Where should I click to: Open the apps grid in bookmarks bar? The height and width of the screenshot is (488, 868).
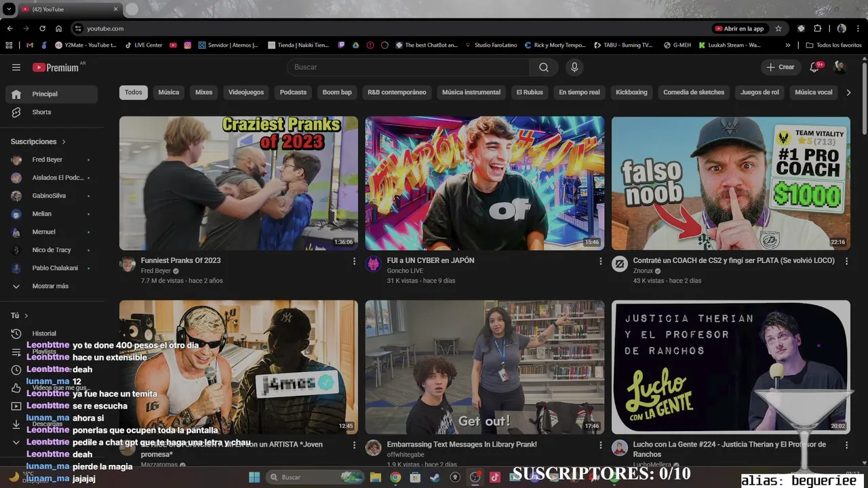click(x=9, y=45)
